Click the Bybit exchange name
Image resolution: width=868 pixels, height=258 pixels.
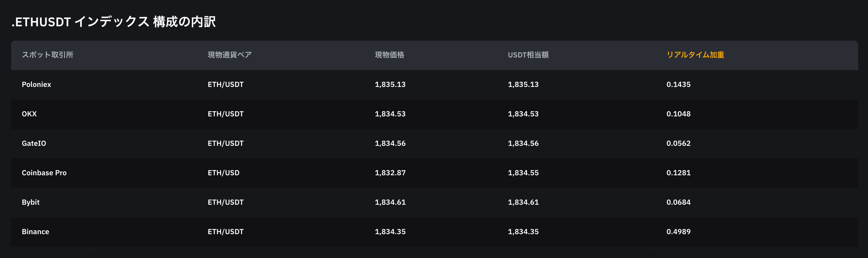(31, 202)
